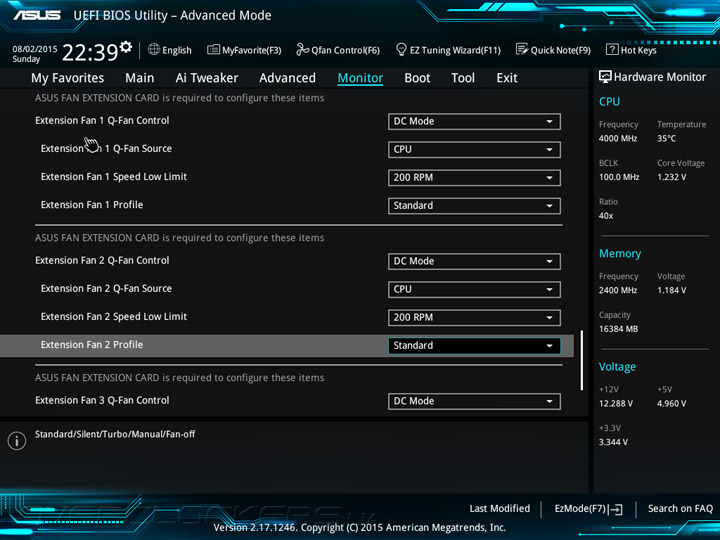Viewport: 720px width, 540px height.
Task: Select Extension Fan 1 Speed Low Limit label
Action: tap(113, 177)
